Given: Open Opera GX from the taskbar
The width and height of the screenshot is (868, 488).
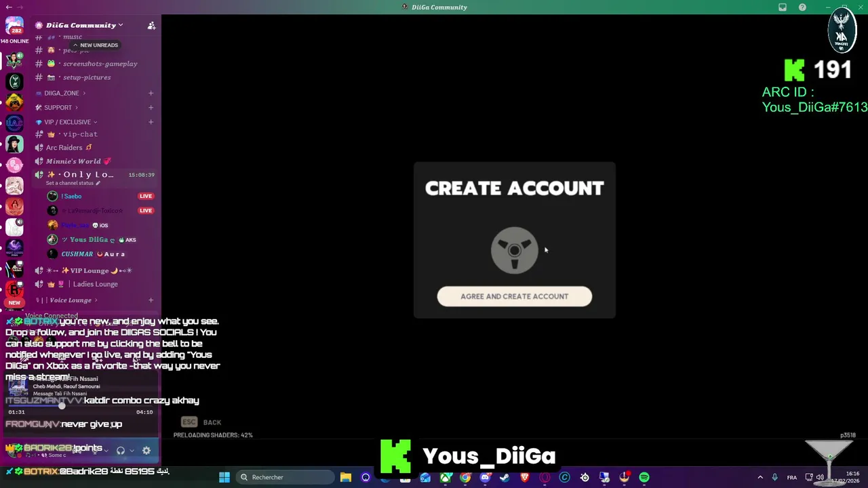Looking at the screenshot, I should pos(545,477).
